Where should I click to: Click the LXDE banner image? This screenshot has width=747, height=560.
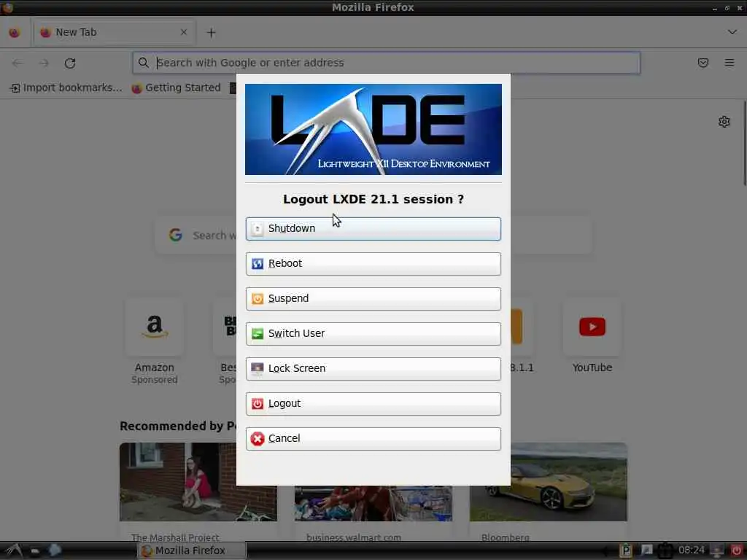[x=373, y=130]
